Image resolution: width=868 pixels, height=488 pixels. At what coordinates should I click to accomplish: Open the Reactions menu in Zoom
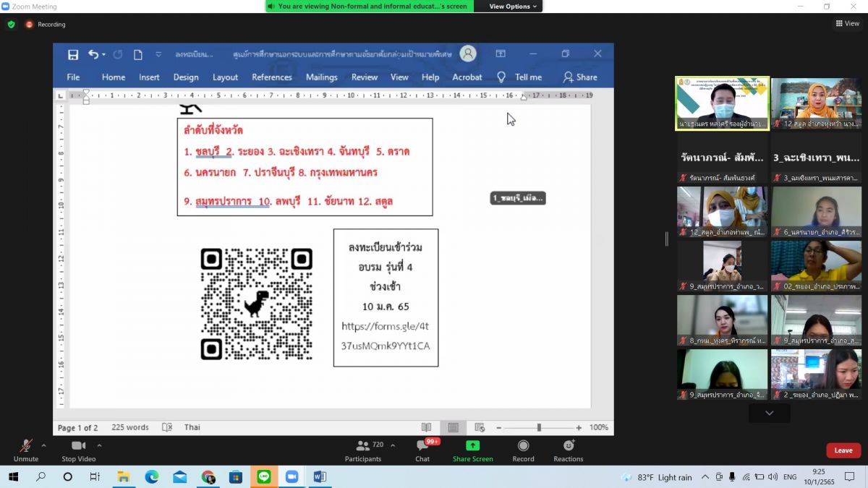569,446
